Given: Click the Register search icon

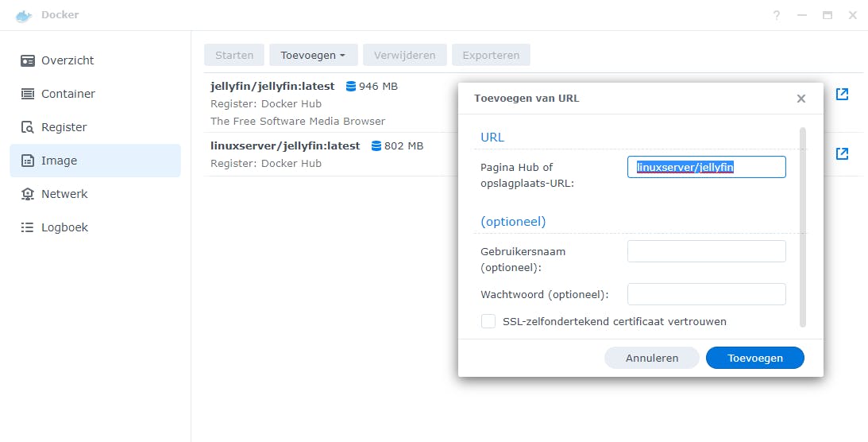Looking at the screenshot, I should coord(28,127).
